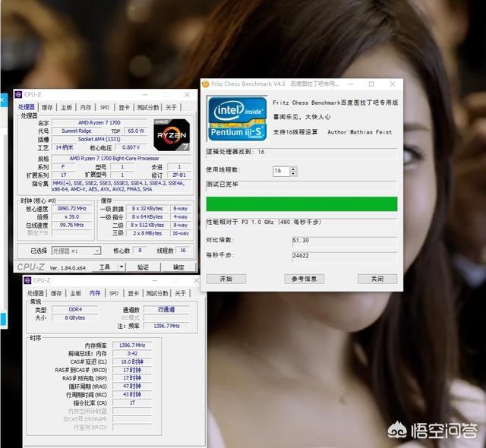Click the 2 x 8 MBytes L3 cache value
Image resolution: width=486 pixels, height=448 pixels.
pos(147,233)
